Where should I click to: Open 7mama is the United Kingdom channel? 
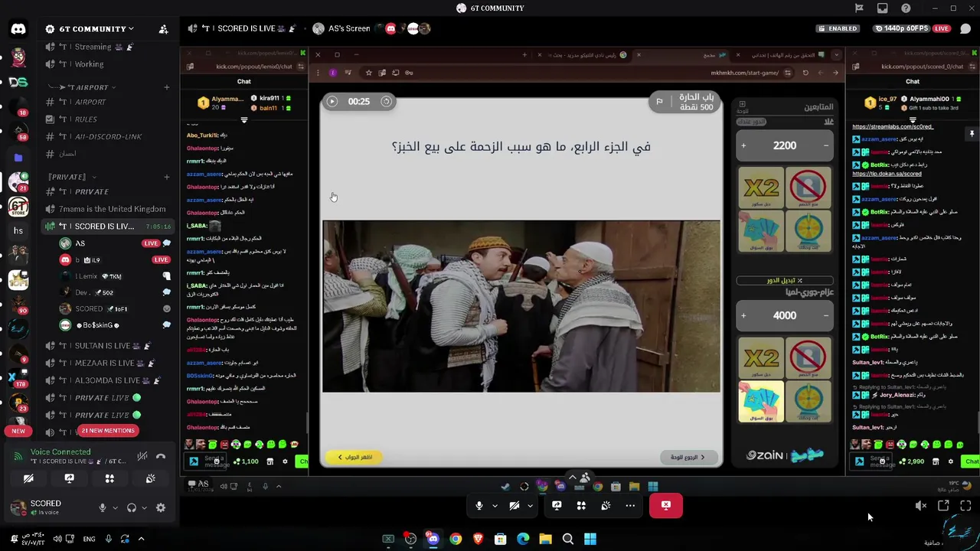click(x=107, y=209)
